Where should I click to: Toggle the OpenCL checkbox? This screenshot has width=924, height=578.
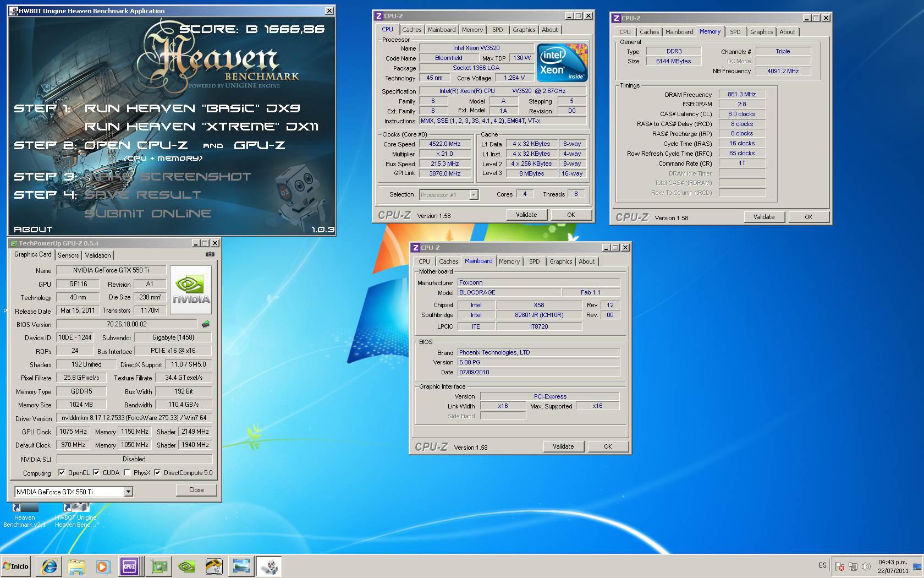(x=62, y=472)
